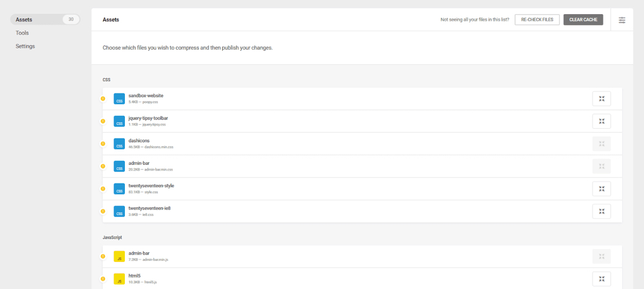The image size is (644, 289).
Task: Click the poopy.css size detail text
Action: (143, 102)
